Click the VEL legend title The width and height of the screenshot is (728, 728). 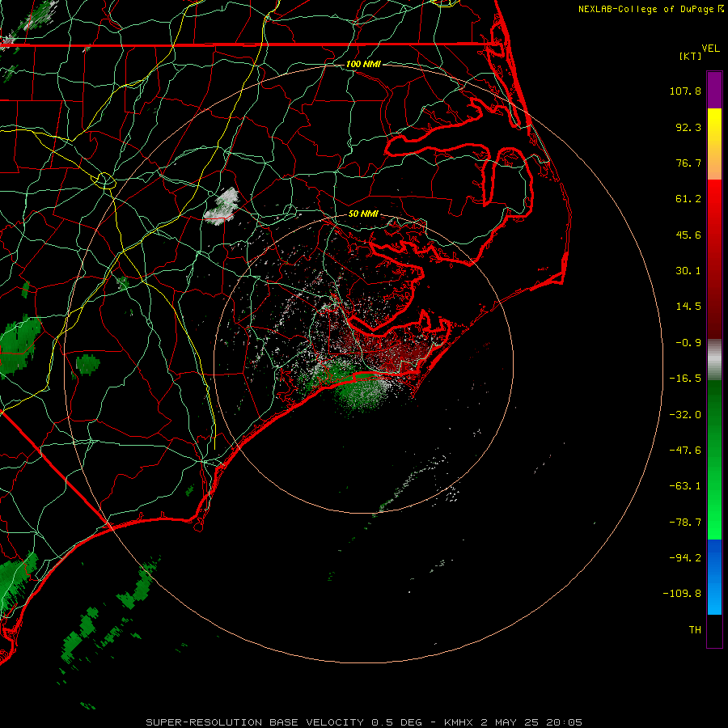pyautogui.click(x=710, y=49)
